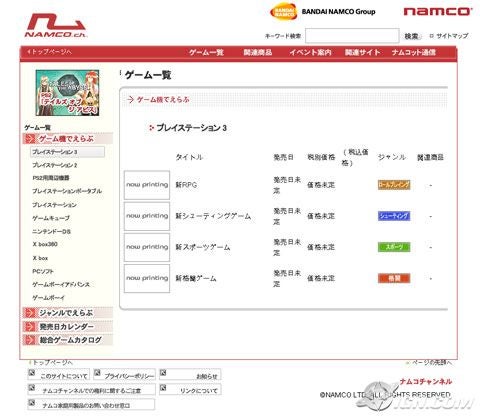480x417 pixels.
Task: Click the 新スポーツゲーム title text
Action: coord(203,247)
